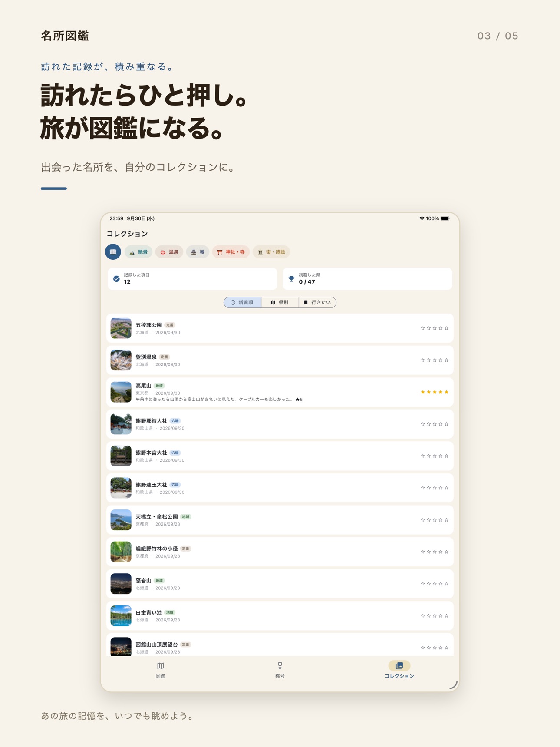Rate 登別温泉 using its stars
The width and height of the screenshot is (560, 747).
435,360
